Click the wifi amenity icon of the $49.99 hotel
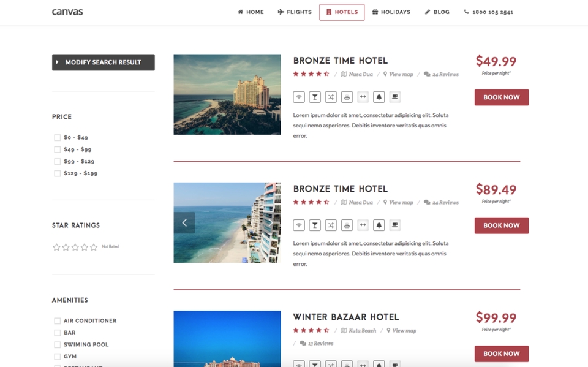Viewport: 588px width, 367px height. (299, 97)
